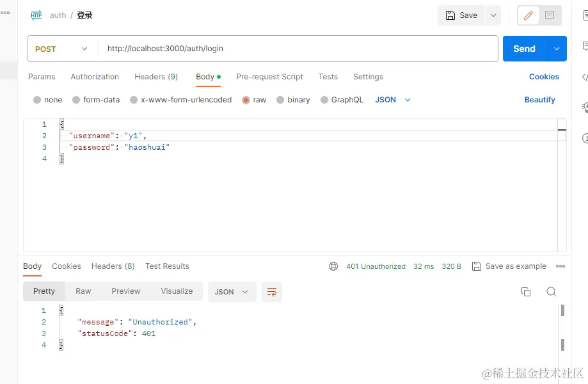Click the auth collection breadcrumb
Viewport: 588px width, 384px height.
point(58,15)
